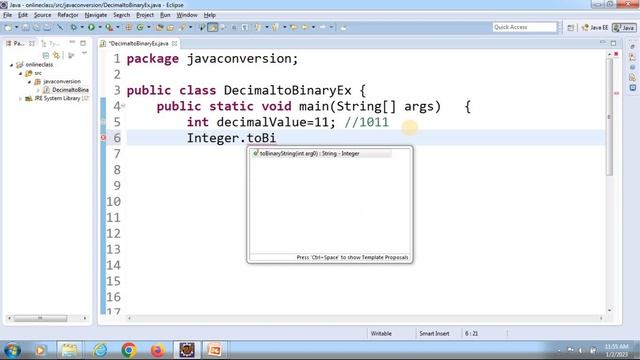Click the Print toolbar icon

tap(47, 27)
